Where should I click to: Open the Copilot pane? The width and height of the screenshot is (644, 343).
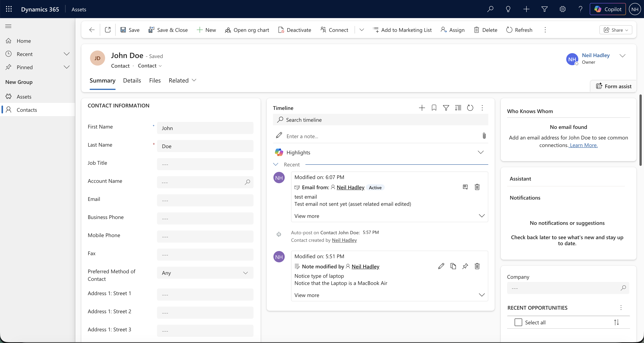click(607, 9)
